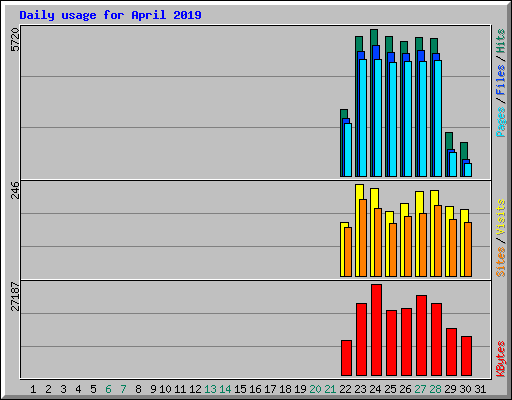Click the red KBytes bar for day 29
The height and width of the screenshot is (400, 512).
[x=451, y=352]
